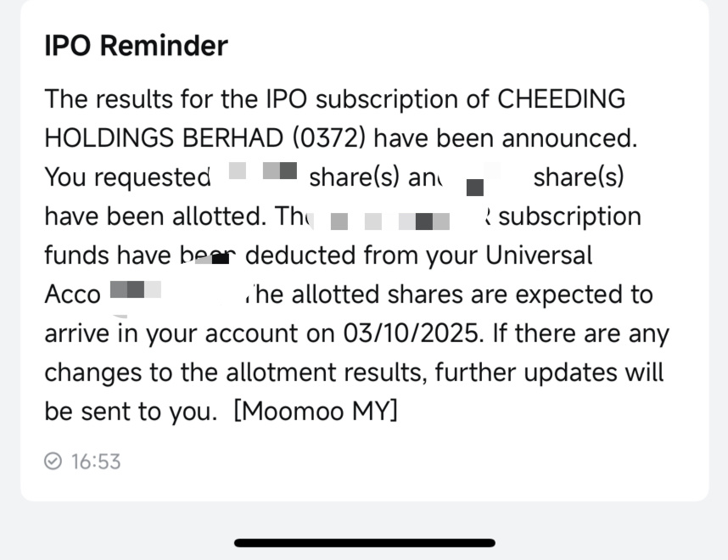Tap the phrase 'have been allotted.'
This screenshot has width=728, height=560.
[155, 216]
